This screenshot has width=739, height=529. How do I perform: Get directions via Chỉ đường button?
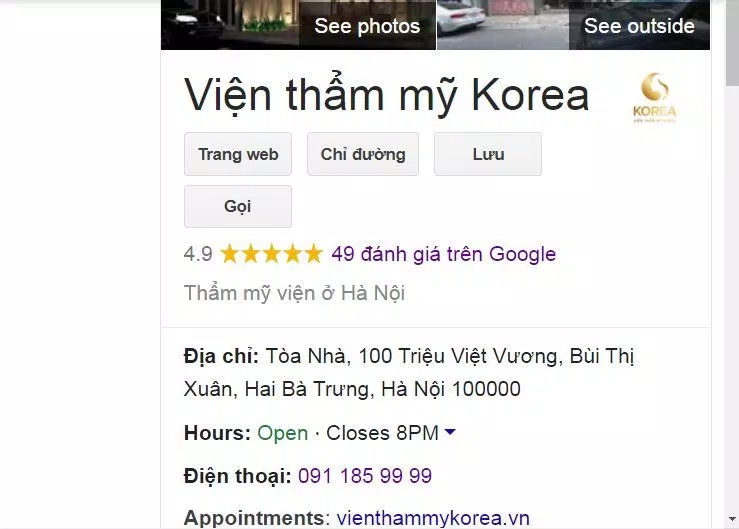pos(363,154)
